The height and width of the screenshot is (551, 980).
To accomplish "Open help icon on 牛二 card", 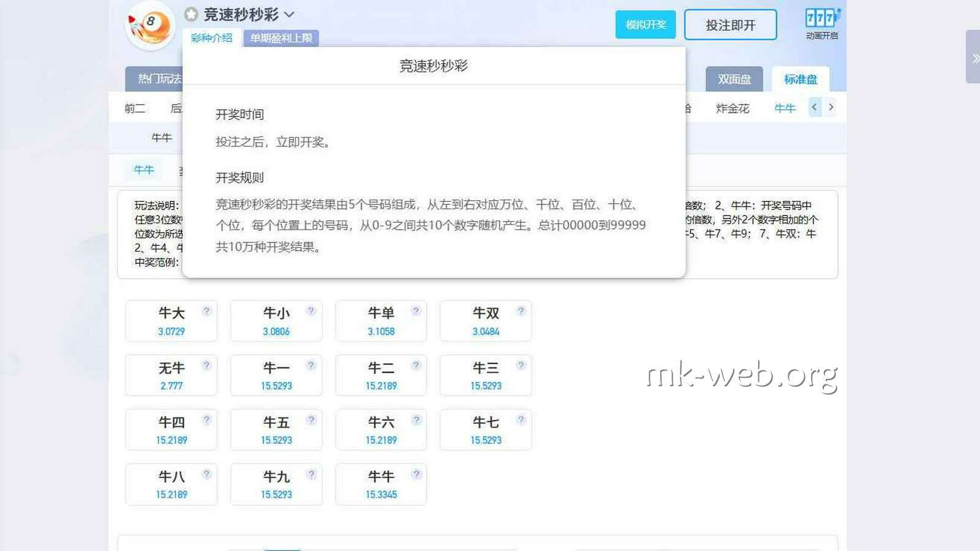I will pyautogui.click(x=416, y=365).
